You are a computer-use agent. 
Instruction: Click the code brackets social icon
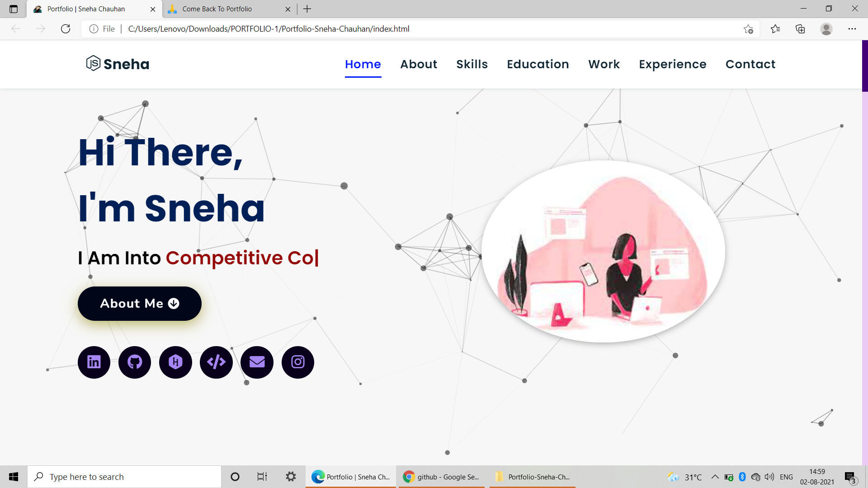(216, 362)
